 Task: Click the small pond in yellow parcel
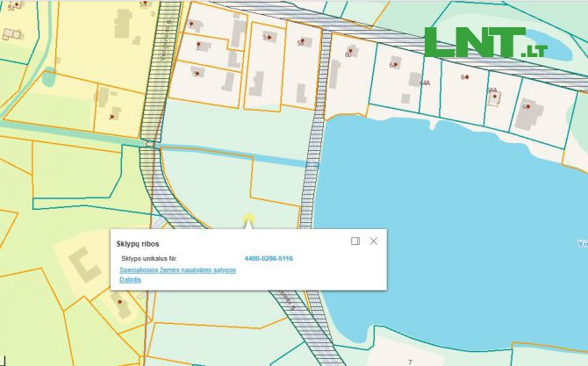pyautogui.click(x=48, y=77)
